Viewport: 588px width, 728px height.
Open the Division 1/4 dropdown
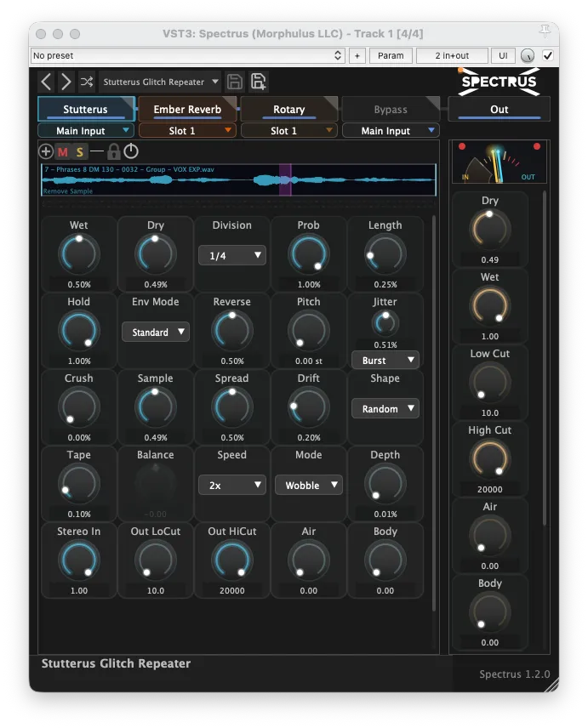pyautogui.click(x=232, y=255)
